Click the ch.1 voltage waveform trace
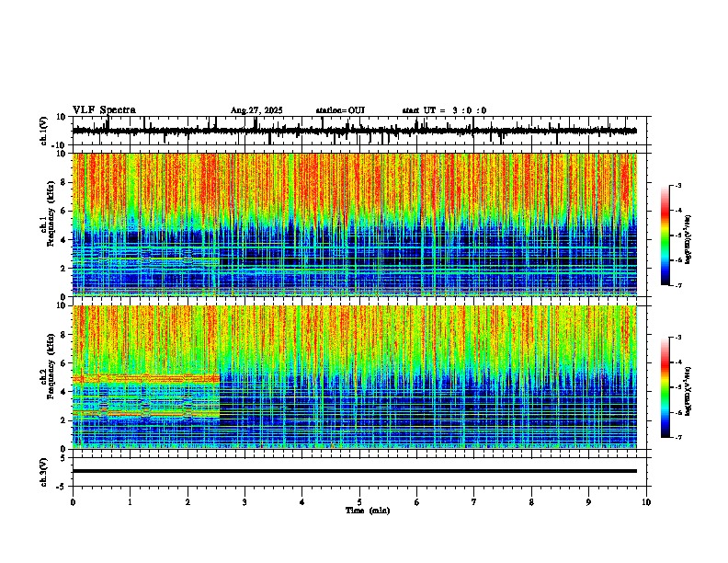The height and width of the screenshot is (563, 728). pyautogui.click(x=355, y=131)
